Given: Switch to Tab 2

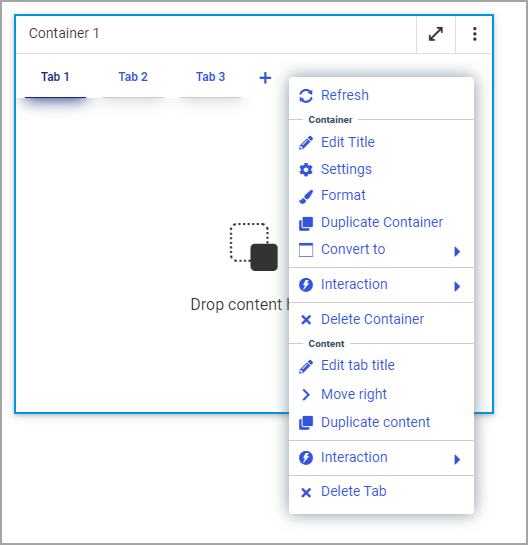Looking at the screenshot, I should tap(133, 77).
